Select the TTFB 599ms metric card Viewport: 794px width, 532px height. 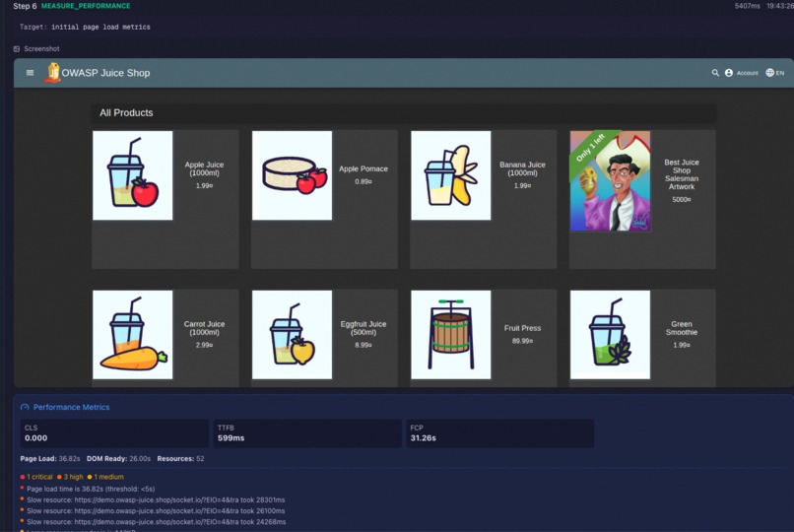coord(307,433)
